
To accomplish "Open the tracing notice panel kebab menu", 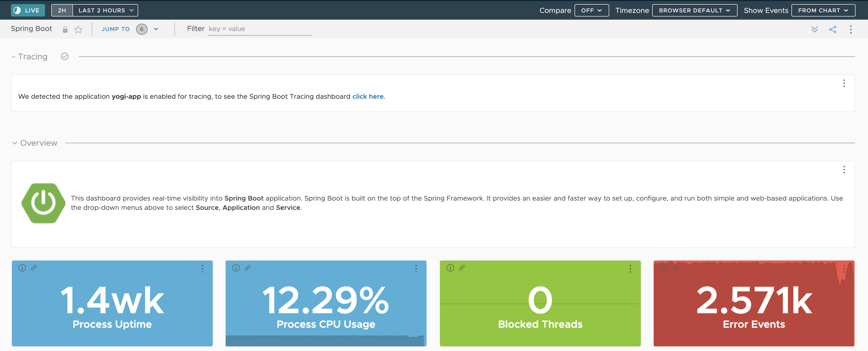I will click(x=844, y=83).
